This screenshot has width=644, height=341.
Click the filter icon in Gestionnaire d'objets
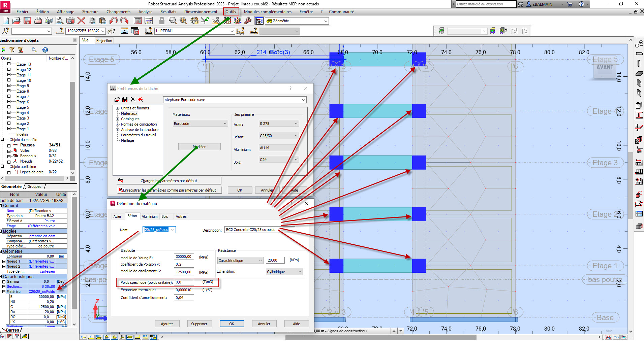click(12, 49)
